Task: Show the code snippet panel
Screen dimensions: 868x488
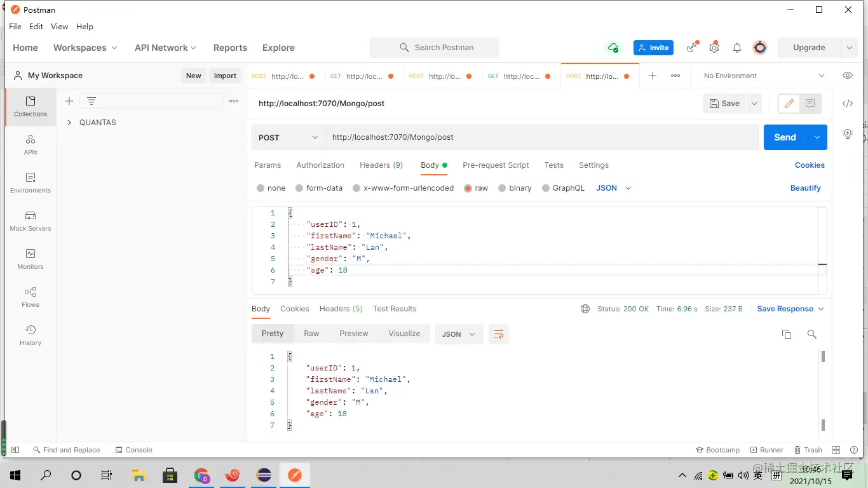Action: [x=848, y=104]
